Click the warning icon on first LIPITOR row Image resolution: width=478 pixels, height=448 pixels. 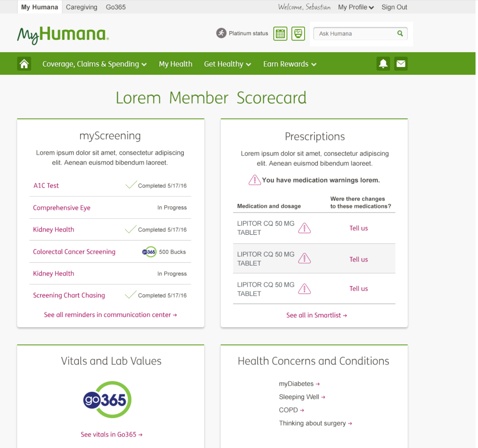click(304, 228)
